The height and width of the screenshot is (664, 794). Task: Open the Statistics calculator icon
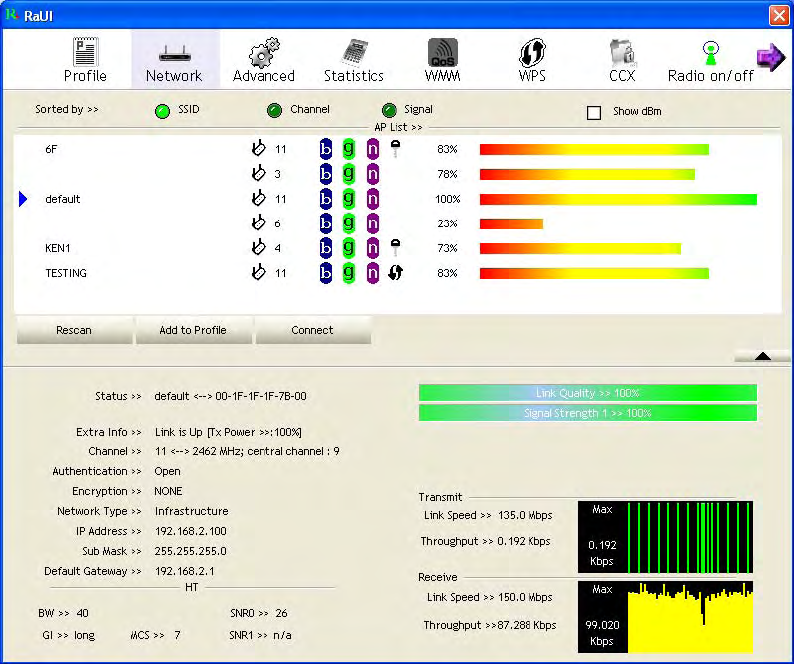[x=353, y=53]
